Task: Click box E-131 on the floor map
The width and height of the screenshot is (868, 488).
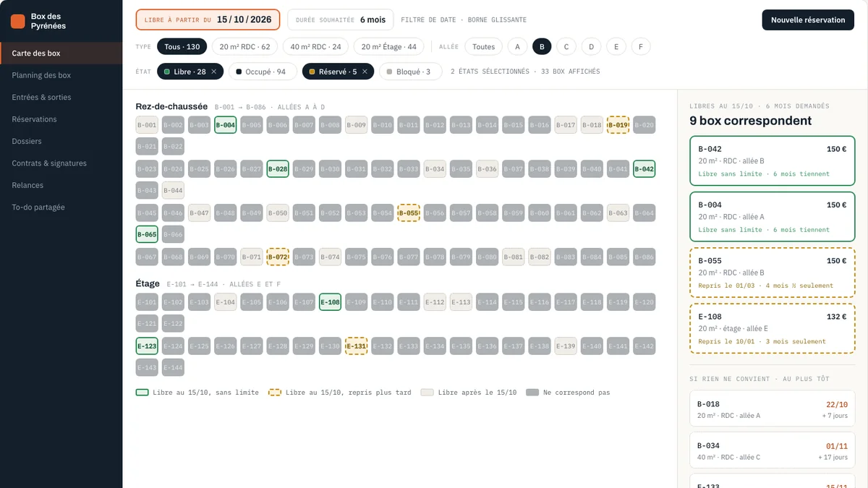Action: pos(356,346)
